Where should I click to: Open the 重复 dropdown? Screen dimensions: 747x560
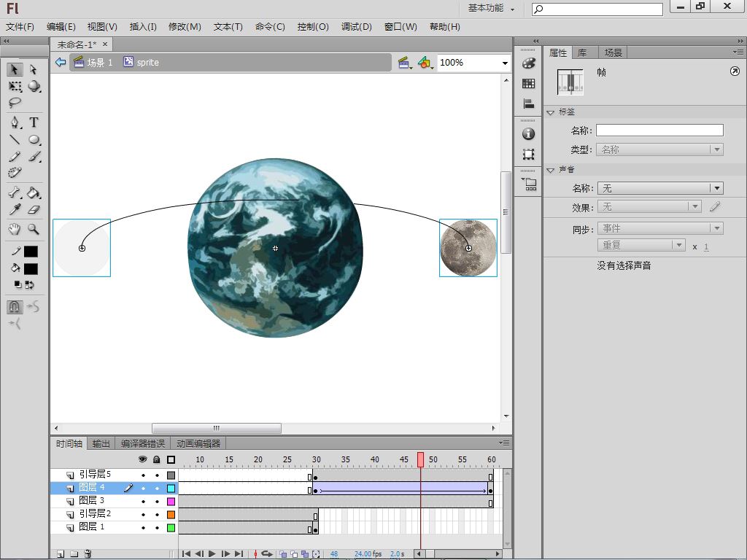coord(640,245)
